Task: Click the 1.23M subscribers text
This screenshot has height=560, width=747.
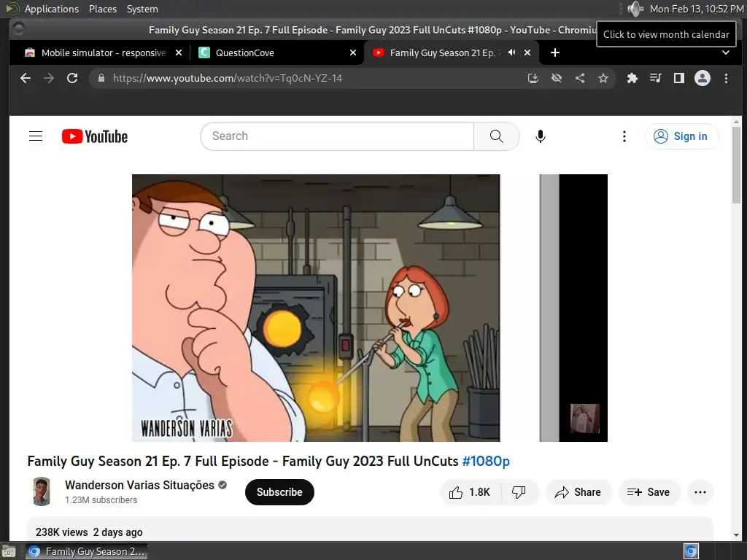Action: click(x=101, y=500)
